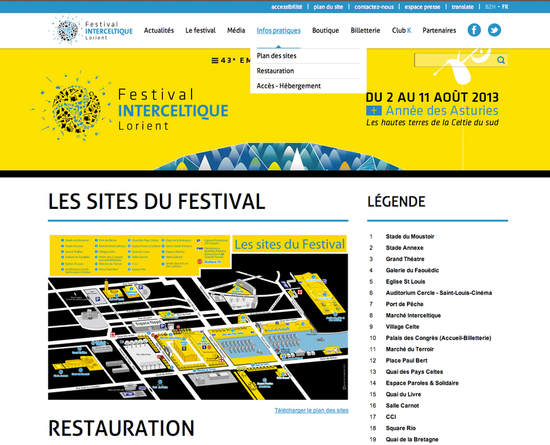This screenshot has height=445, width=550.
Task: Click the search magnifier icon
Action: pos(501,60)
